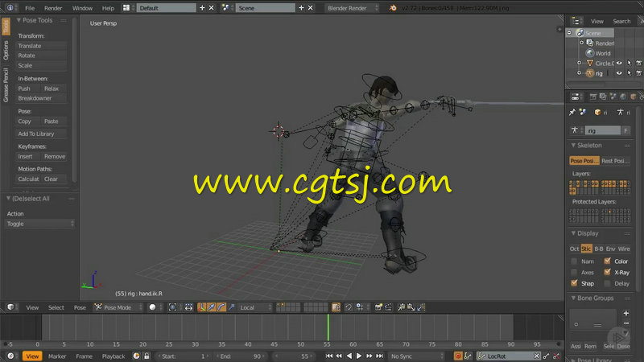Screen dimensions: 644x362
Task: Click the pivot point selector icon
Action: point(172,307)
